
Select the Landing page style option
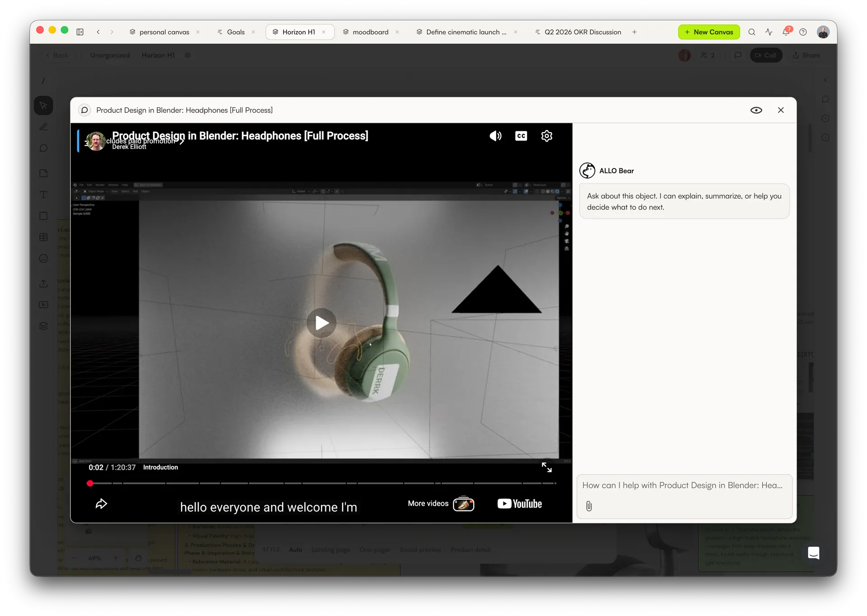[x=331, y=550]
